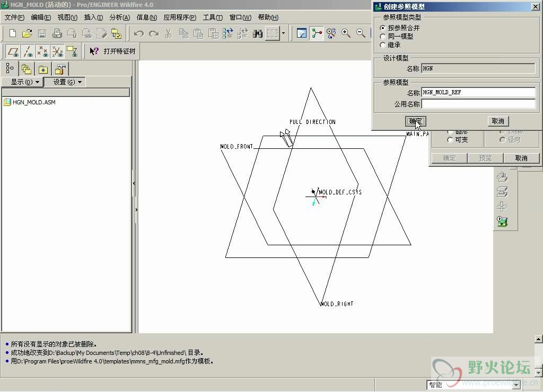Toggle datum axes display
This screenshot has width=543, height=392.
[x=28, y=51]
